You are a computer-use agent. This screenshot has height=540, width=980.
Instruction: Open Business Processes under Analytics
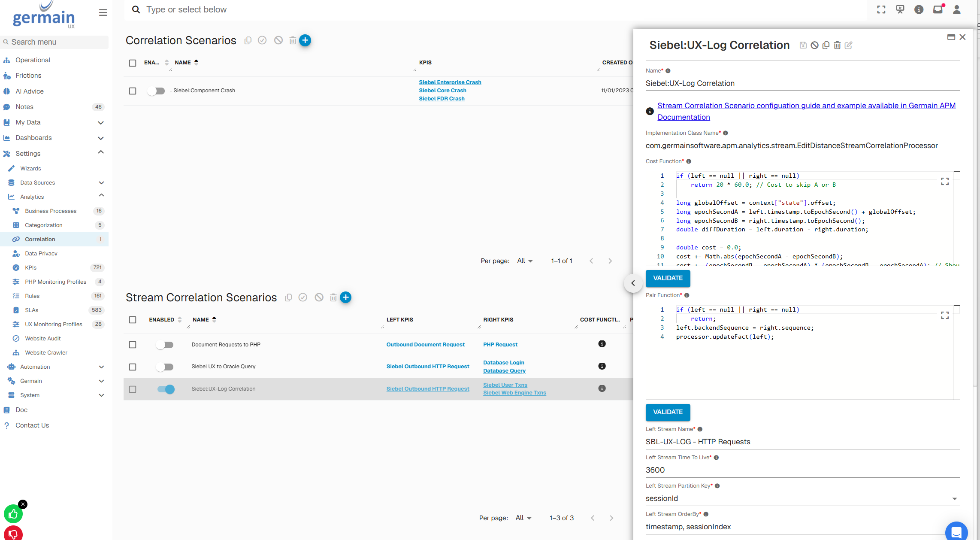pyautogui.click(x=54, y=211)
